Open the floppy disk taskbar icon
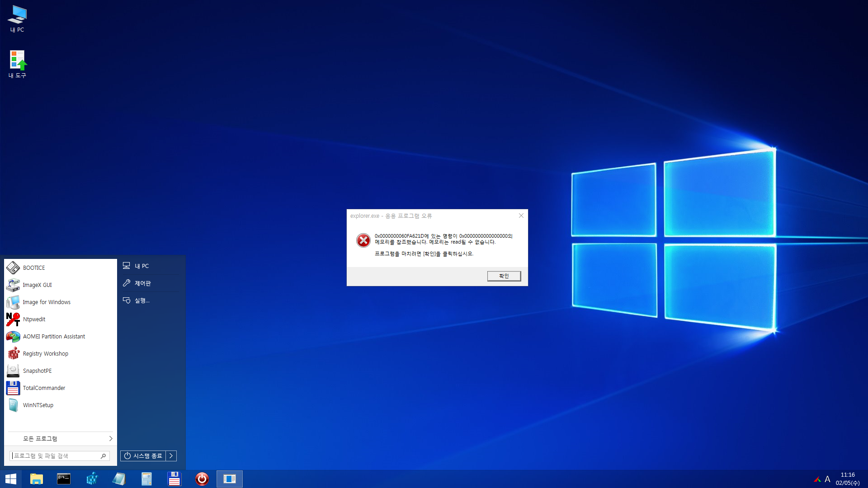 tap(174, 479)
